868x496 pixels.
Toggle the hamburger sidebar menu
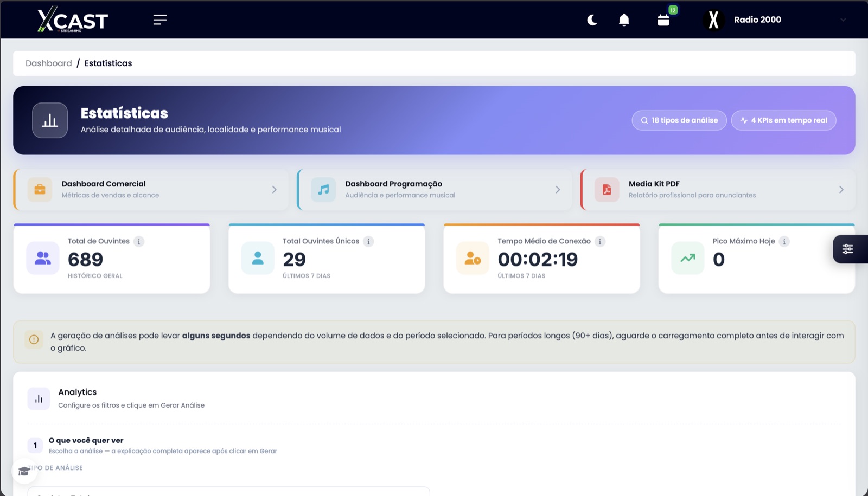159,20
